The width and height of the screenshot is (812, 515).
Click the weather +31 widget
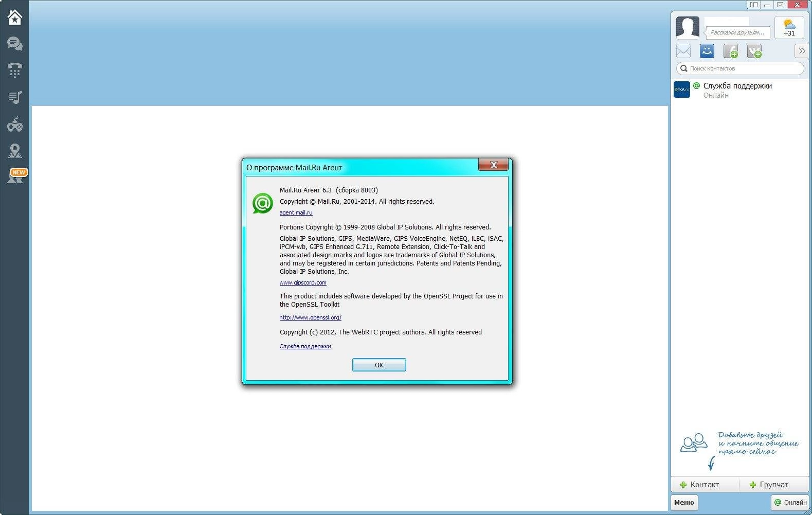click(x=789, y=27)
